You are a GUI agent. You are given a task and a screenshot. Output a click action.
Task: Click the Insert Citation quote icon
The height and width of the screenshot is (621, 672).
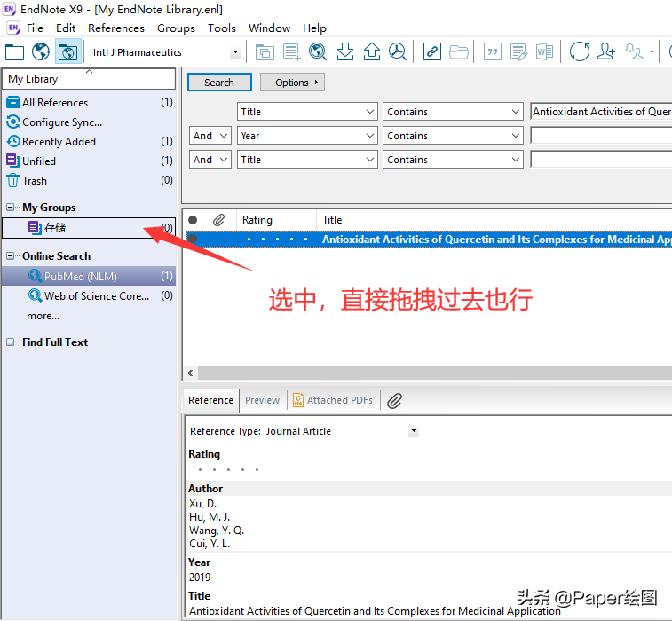(493, 52)
